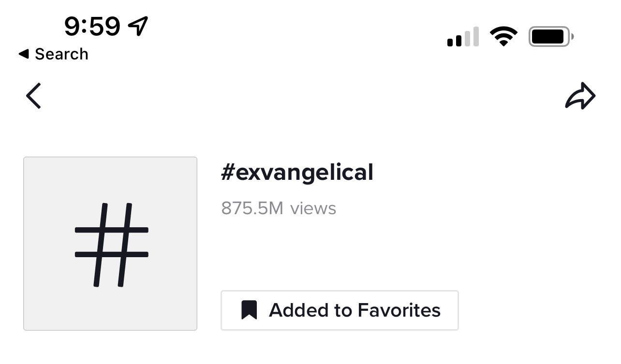Go back using the left chevron
Screen dimensions: 621x364
(x=33, y=96)
